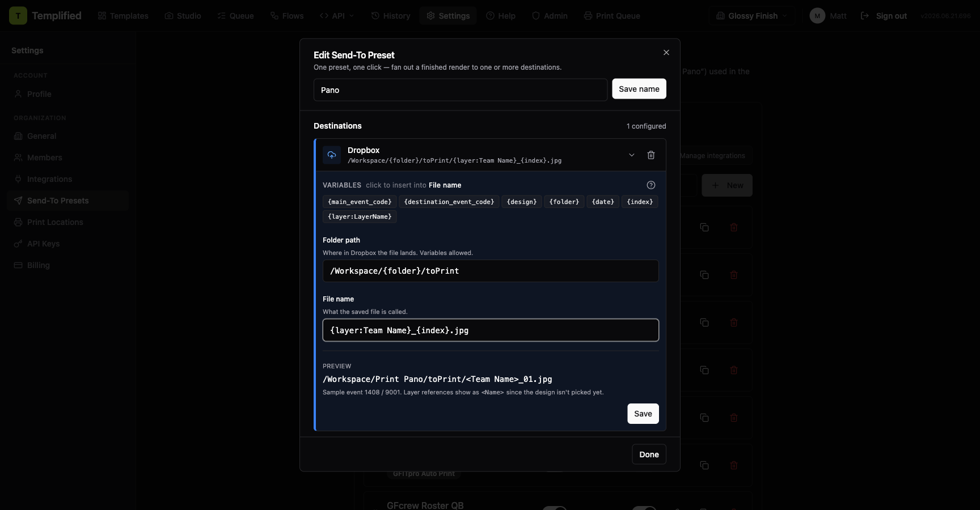Insert {design} variable chip
Image resolution: width=980 pixels, height=510 pixels.
[522, 202]
